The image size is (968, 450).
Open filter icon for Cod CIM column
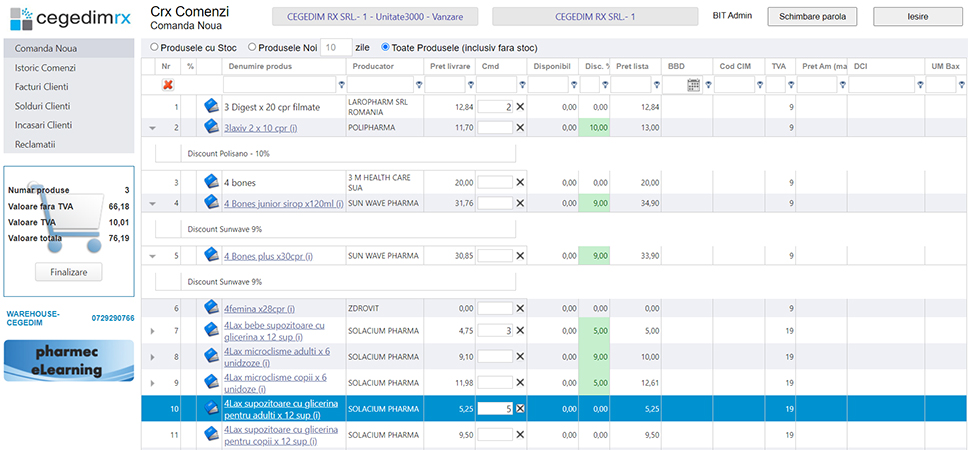pos(760,85)
